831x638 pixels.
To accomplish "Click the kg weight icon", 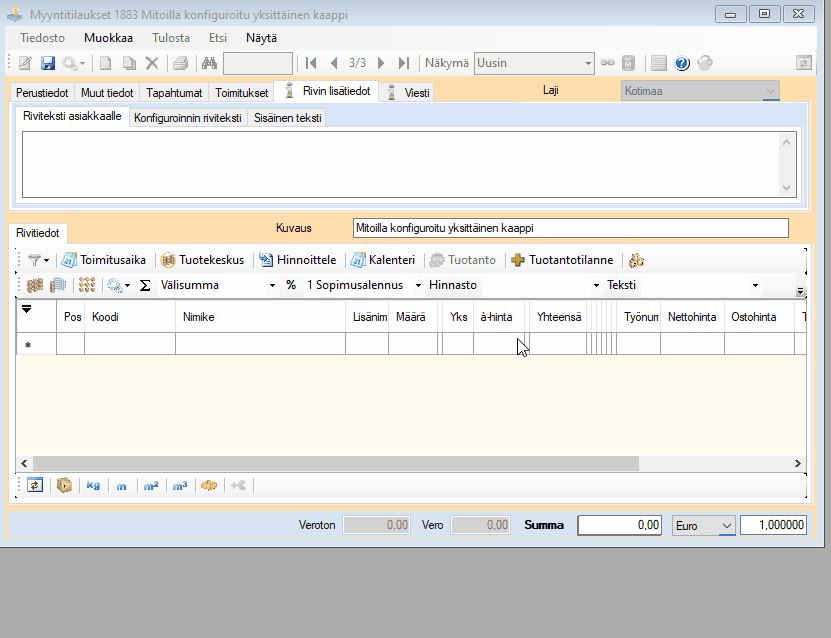I will click(x=93, y=485).
